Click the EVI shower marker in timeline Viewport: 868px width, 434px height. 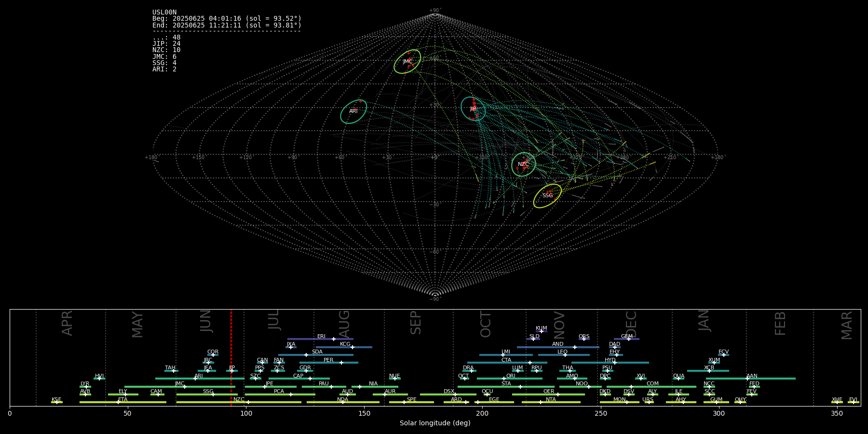[x=854, y=402]
